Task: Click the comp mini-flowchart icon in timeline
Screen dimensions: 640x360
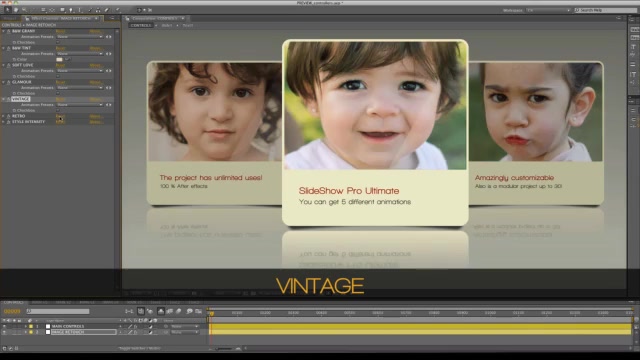Action: tap(129, 311)
